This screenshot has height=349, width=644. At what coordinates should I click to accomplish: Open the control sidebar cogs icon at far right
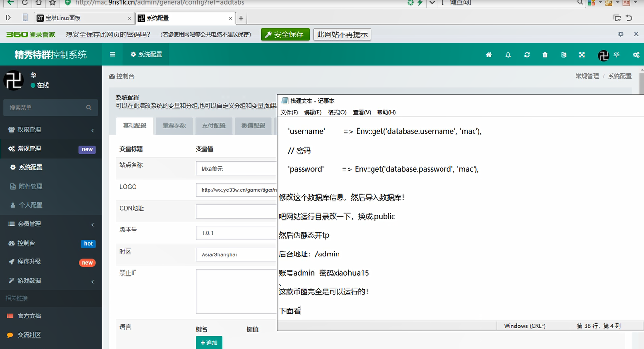[x=636, y=55]
